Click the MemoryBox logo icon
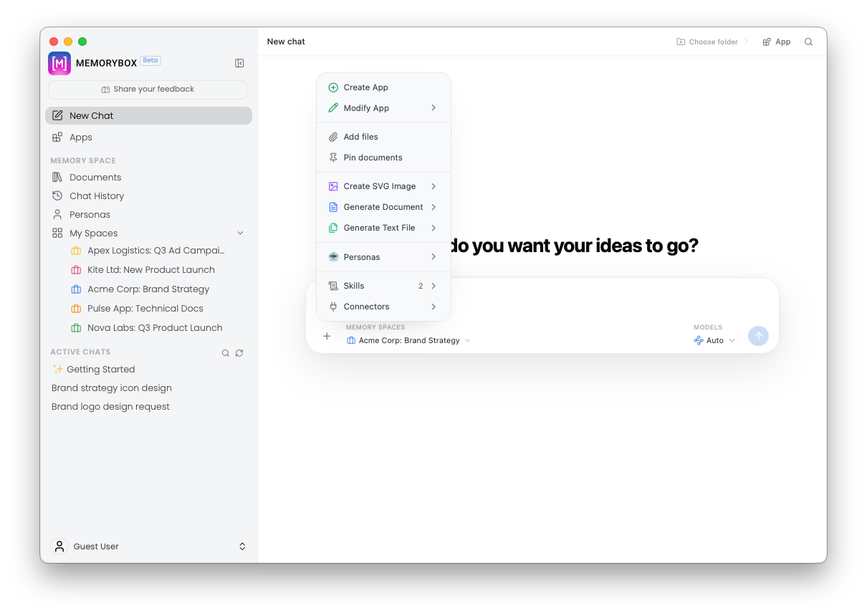The width and height of the screenshot is (867, 616). [x=59, y=63]
